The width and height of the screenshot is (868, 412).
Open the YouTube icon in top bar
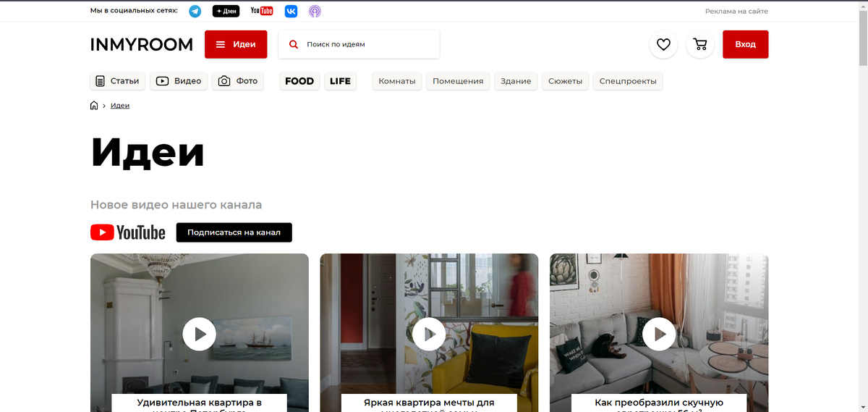(262, 11)
